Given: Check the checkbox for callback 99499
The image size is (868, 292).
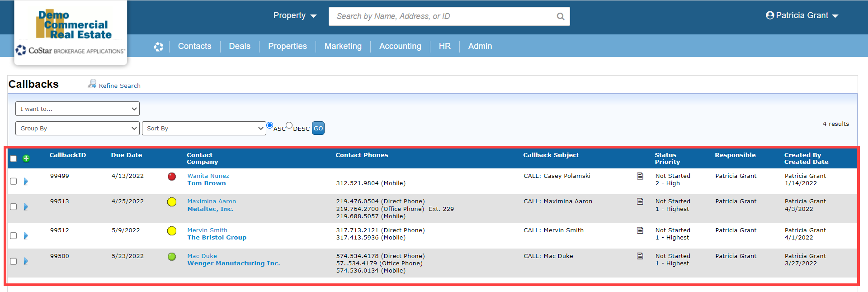Looking at the screenshot, I should pos(14,181).
